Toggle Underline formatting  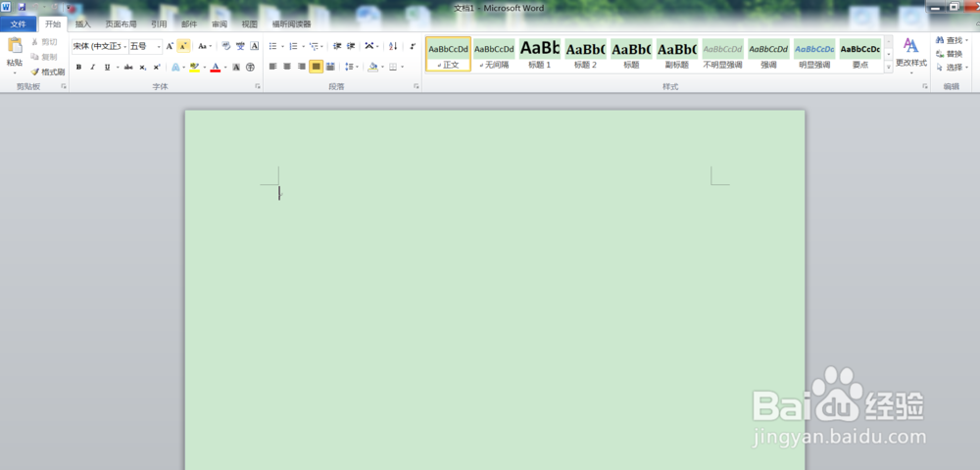coord(107,67)
